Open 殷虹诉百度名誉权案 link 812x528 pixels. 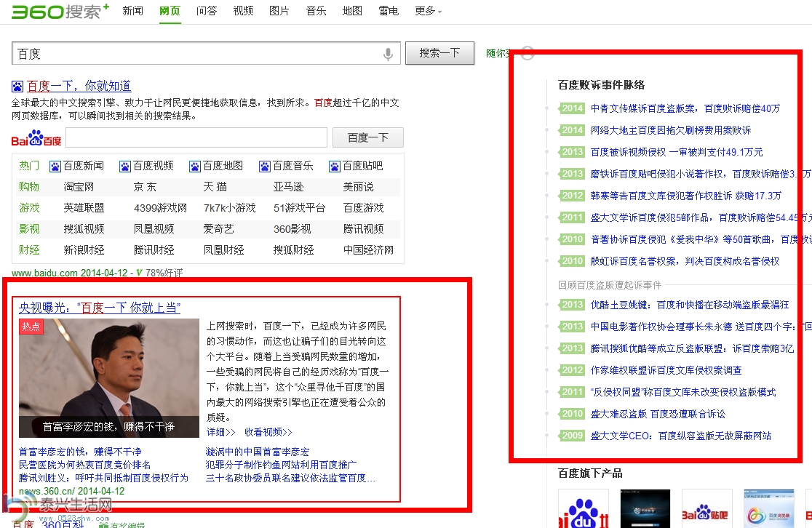click(685, 261)
